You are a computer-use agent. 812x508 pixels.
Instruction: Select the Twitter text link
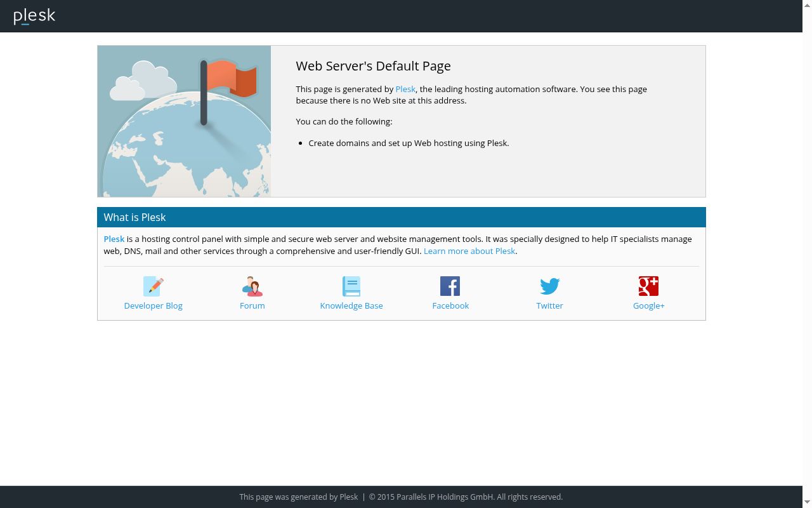549,306
